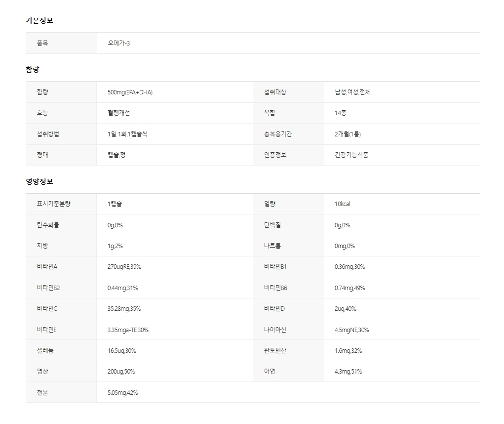Click the 기본정보 section heading
The image size is (504, 424).
pyautogui.click(x=39, y=20)
